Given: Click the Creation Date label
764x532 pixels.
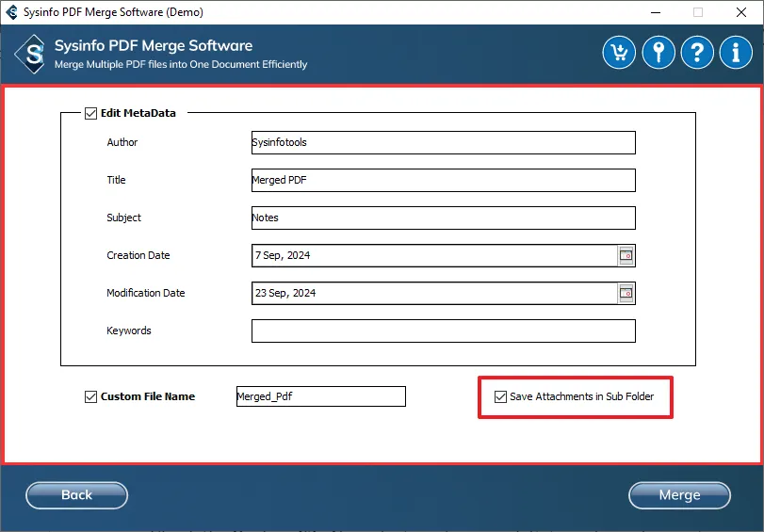Looking at the screenshot, I should (138, 255).
